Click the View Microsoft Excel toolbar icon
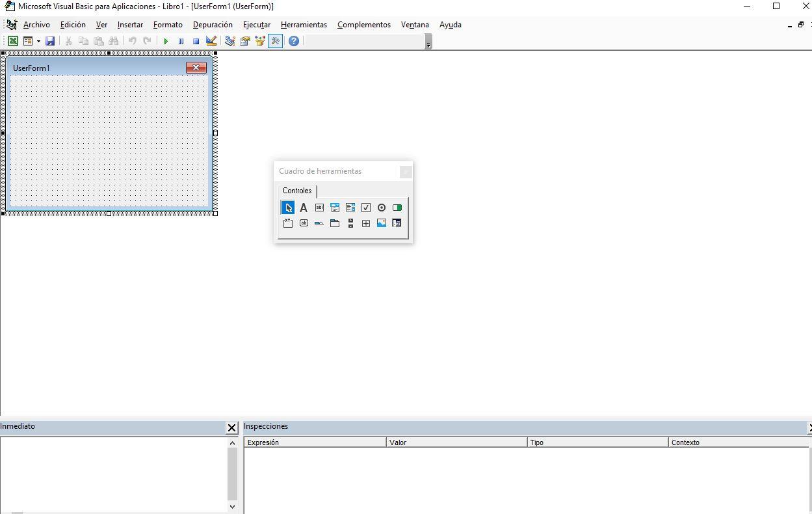 pos(13,40)
